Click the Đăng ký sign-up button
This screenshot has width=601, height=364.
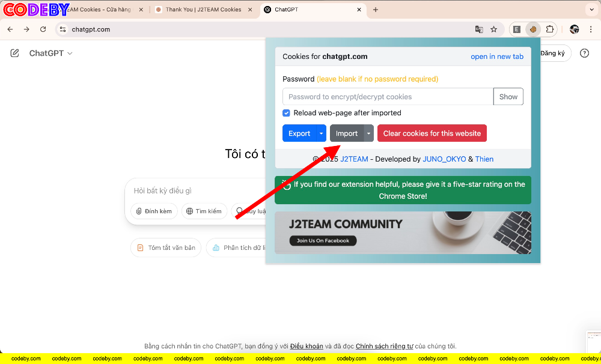[x=554, y=53]
